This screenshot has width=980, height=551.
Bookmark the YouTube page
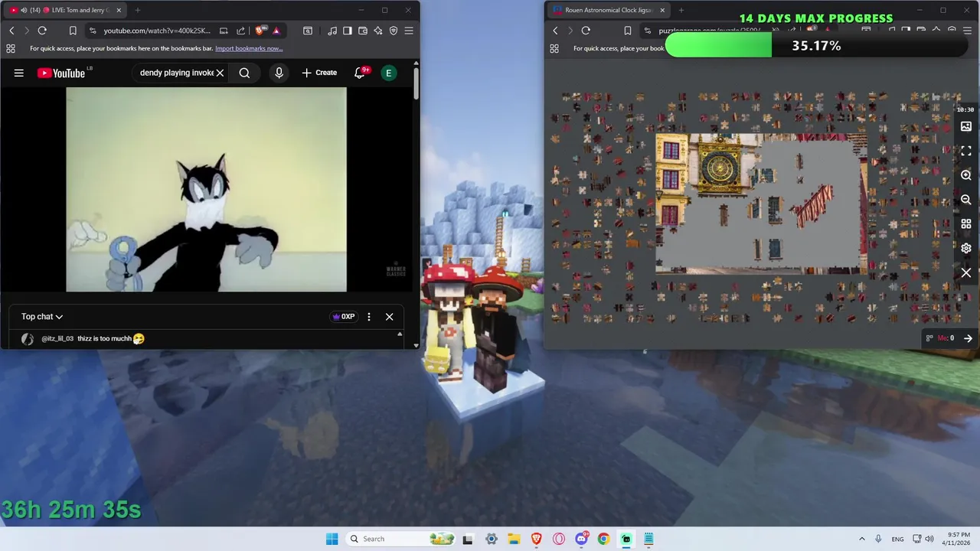(x=73, y=31)
